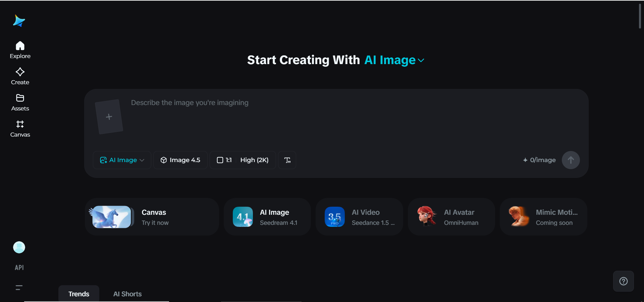Click the Mimic Motion 'Coming soon' label
This screenshot has width=644, height=302.
pyautogui.click(x=554, y=223)
